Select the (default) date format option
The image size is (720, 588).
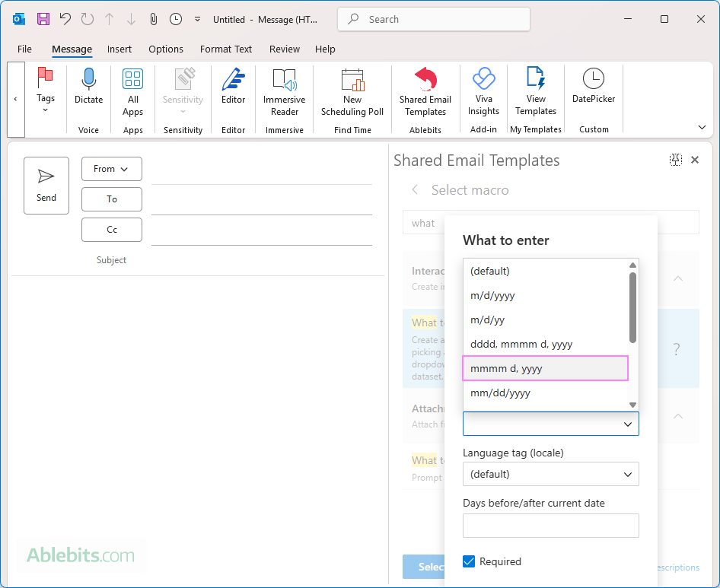[546, 271]
